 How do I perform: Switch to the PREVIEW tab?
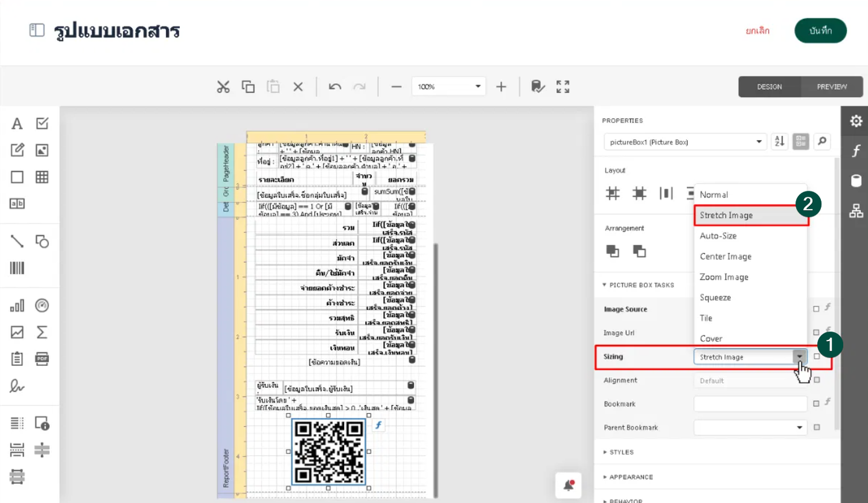coord(831,87)
